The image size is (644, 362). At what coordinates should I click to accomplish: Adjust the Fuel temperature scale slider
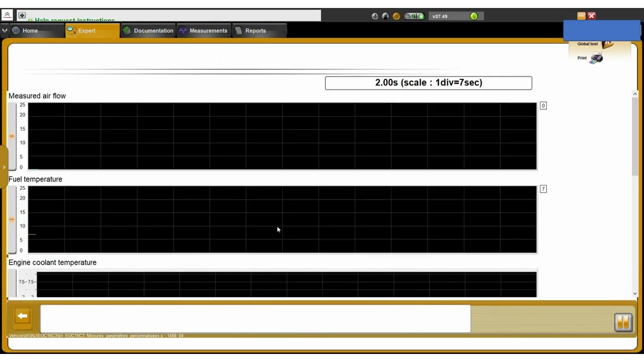coord(12,220)
